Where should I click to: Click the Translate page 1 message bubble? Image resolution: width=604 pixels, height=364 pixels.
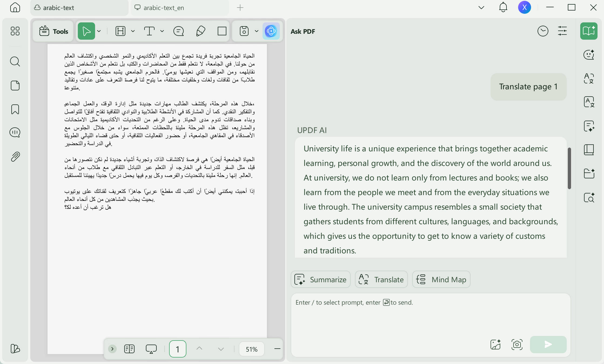pyautogui.click(x=528, y=87)
